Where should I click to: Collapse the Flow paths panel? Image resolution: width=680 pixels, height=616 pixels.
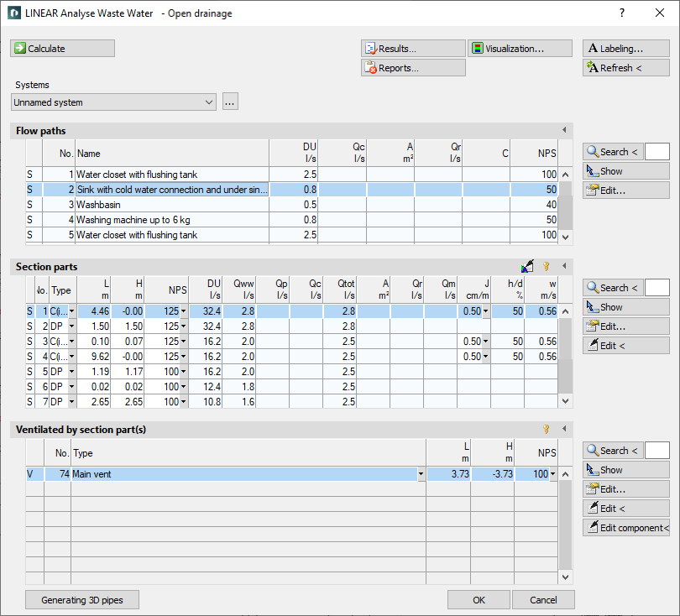coord(564,129)
